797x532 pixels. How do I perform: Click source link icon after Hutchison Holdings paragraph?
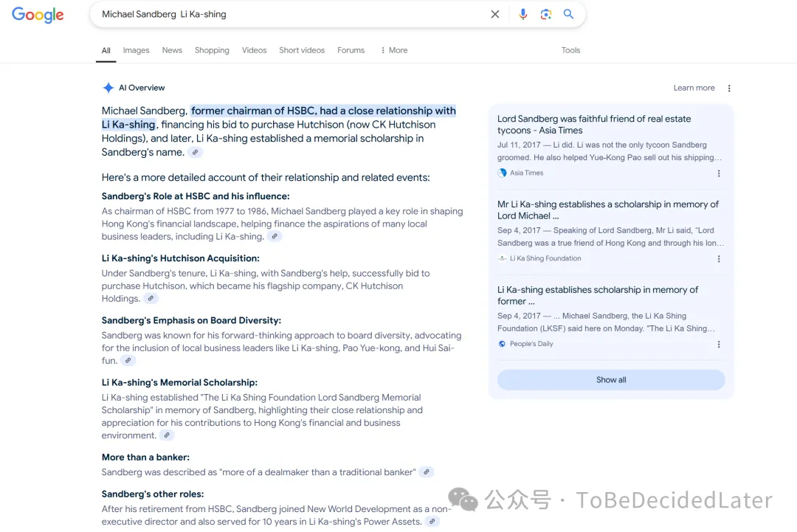pos(151,299)
